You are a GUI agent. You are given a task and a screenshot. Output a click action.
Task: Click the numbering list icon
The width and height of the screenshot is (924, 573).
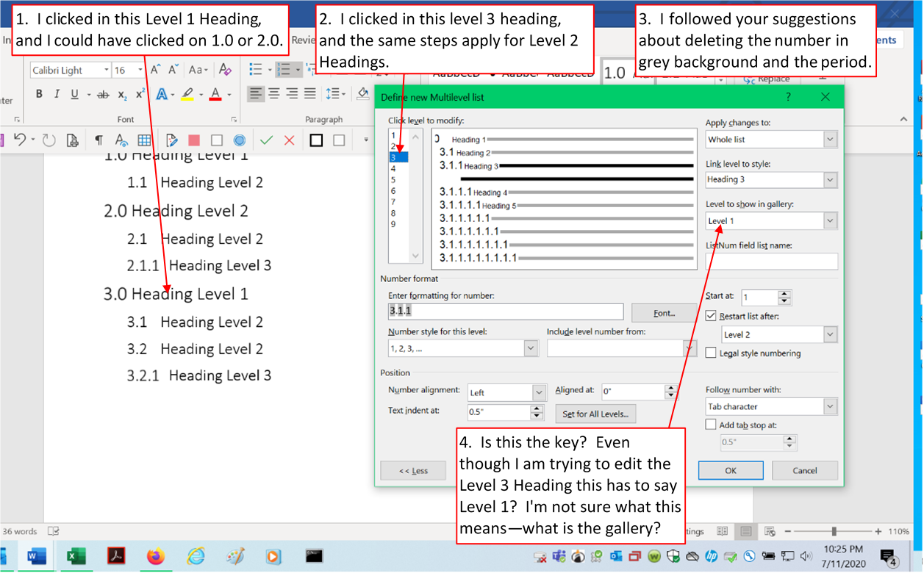[283, 70]
